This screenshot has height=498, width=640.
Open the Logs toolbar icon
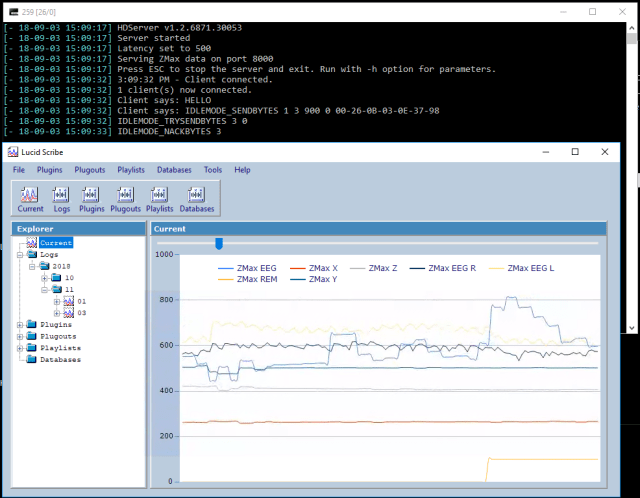(61, 198)
